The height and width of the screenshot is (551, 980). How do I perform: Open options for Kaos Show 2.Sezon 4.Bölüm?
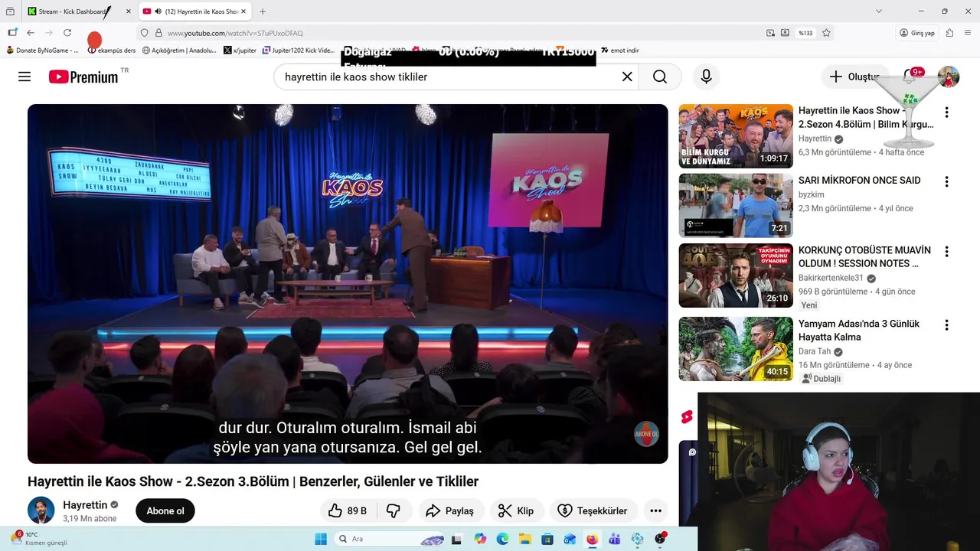pyautogui.click(x=946, y=112)
